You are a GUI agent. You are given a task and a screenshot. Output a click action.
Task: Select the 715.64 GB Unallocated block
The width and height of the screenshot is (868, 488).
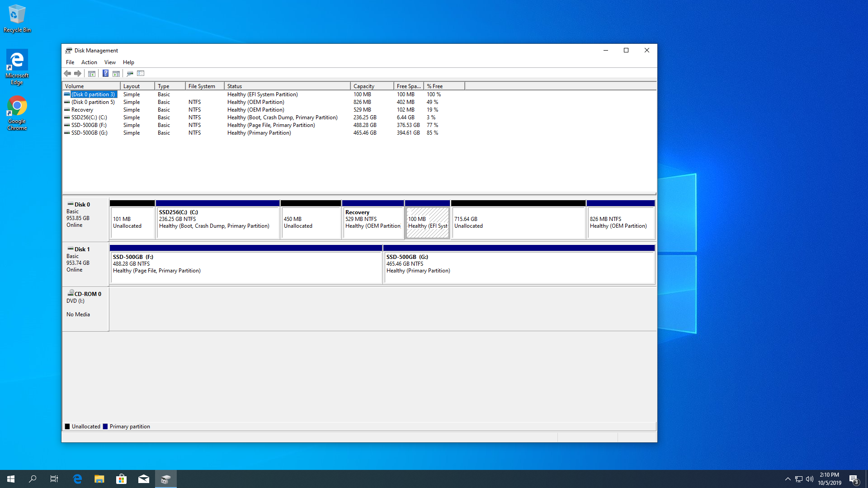pyautogui.click(x=519, y=220)
